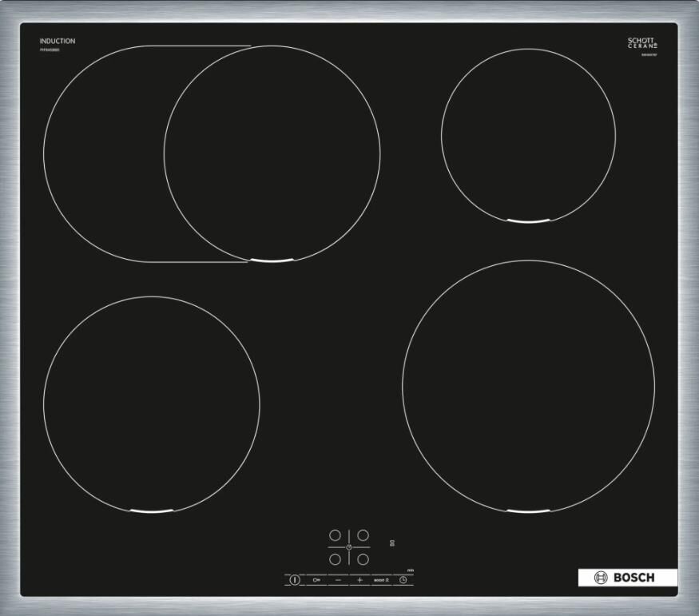Image resolution: width=699 pixels, height=616 pixels.
Task: Select the bottom-right zone selector circle
Action: tap(363, 558)
